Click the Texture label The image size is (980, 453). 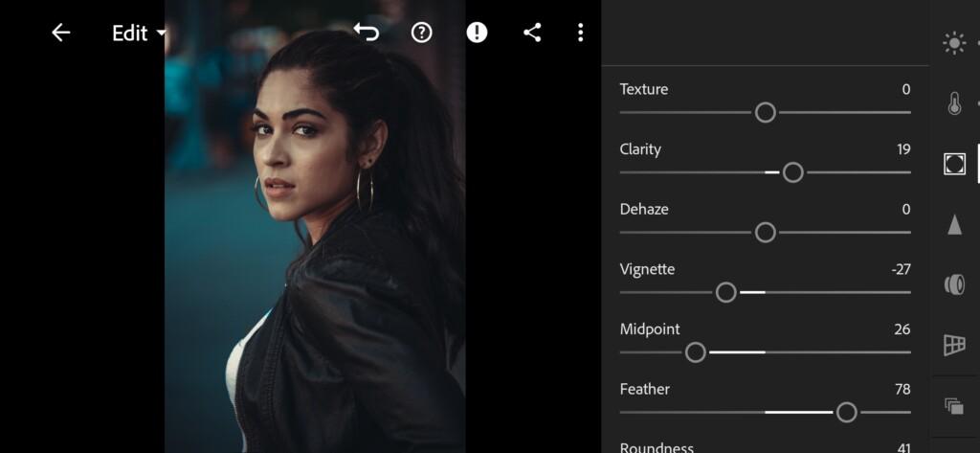click(644, 89)
